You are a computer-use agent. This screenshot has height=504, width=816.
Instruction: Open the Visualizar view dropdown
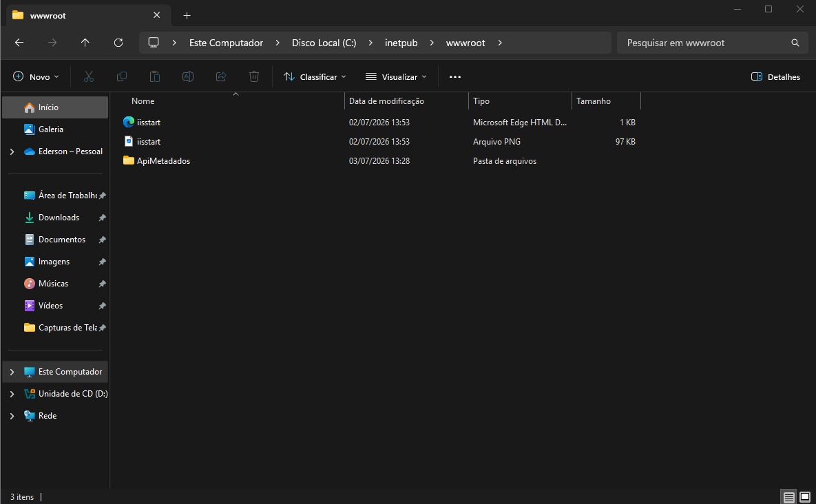click(x=396, y=77)
